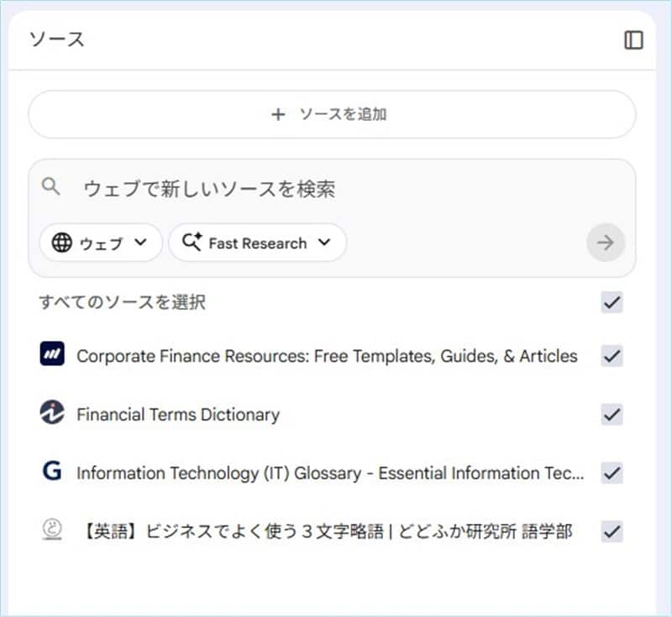Uncheck the Information Technology Glossary checkbox
Image resolution: width=672 pixels, height=617 pixels.
(612, 473)
